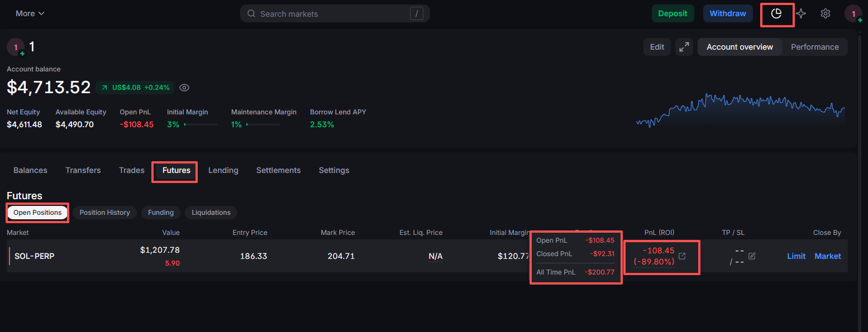Switch to Performance view

tap(814, 47)
